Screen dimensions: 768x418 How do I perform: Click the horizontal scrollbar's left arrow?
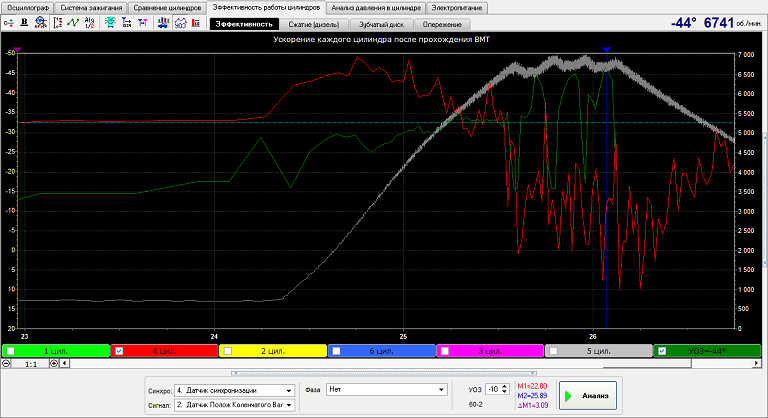point(65,364)
